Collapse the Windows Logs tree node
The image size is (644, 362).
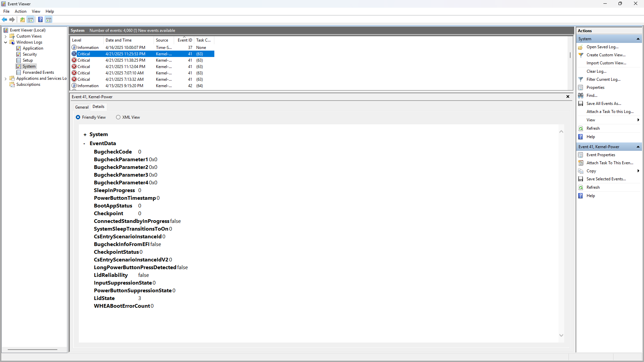pos(6,43)
